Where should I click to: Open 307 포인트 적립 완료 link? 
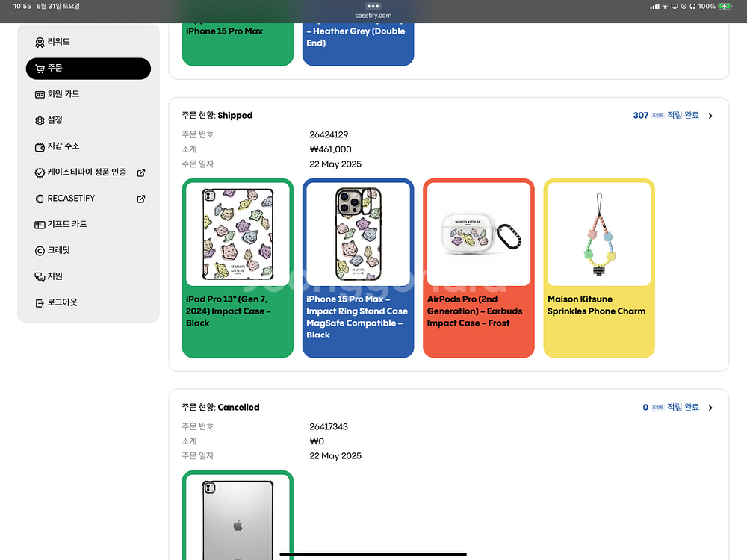pos(666,115)
